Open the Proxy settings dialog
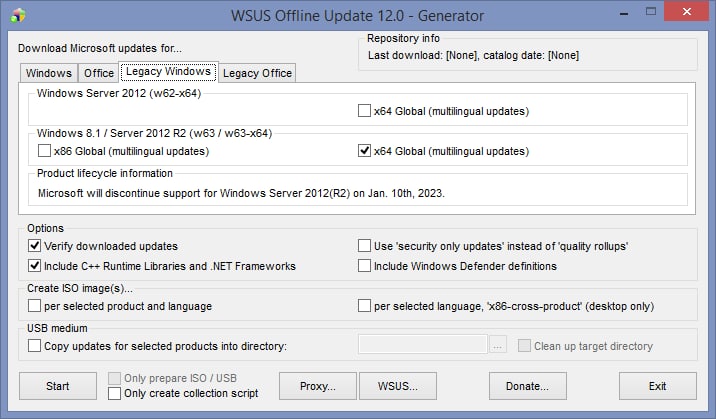This screenshot has width=716, height=419. (318, 385)
